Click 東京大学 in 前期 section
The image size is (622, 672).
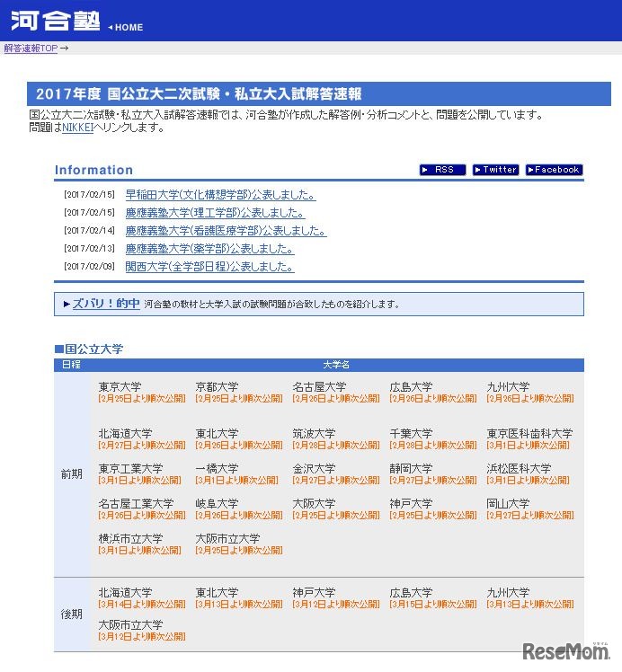pos(120,387)
